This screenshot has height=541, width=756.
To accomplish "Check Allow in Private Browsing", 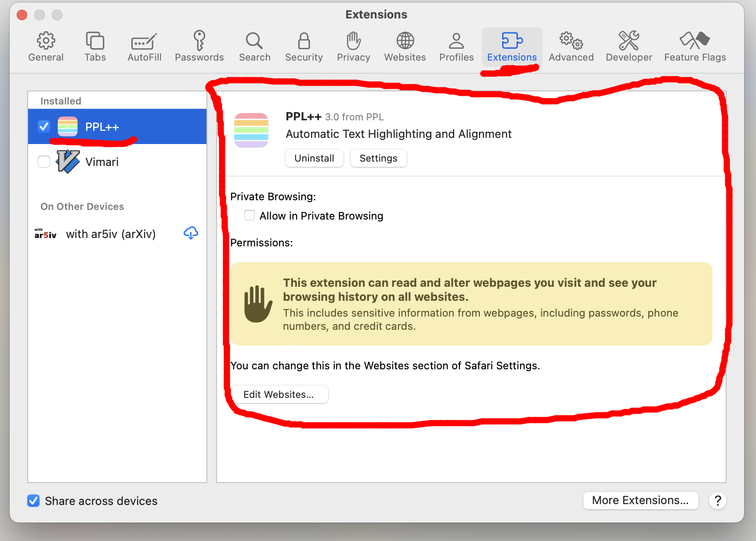I will [x=250, y=215].
